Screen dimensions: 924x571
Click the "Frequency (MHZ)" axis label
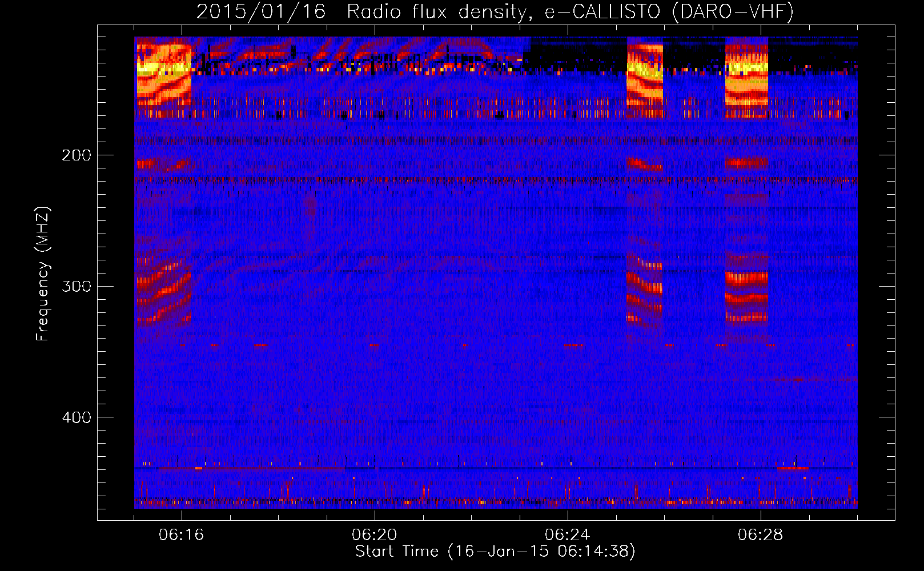pos(43,274)
